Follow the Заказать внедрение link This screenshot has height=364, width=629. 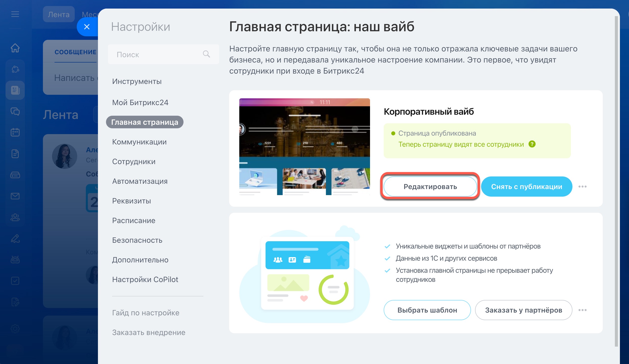149,332
